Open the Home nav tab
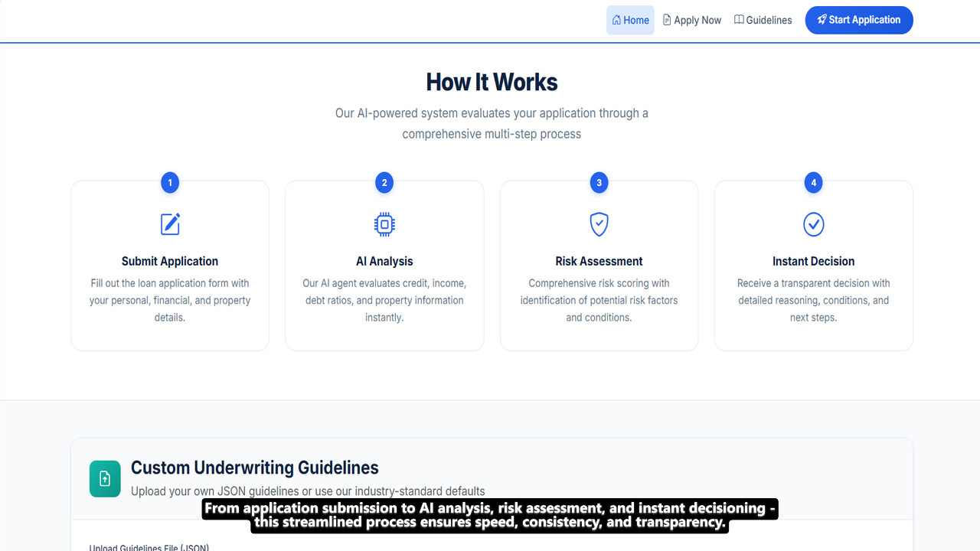This screenshot has width=980, height=551. point(630,20)
